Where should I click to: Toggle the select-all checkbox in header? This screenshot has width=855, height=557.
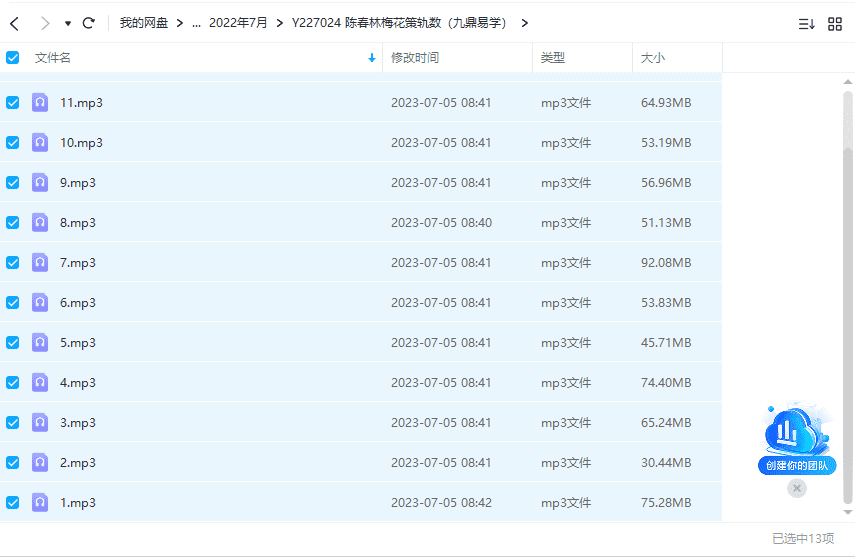(x=13, y=58)
